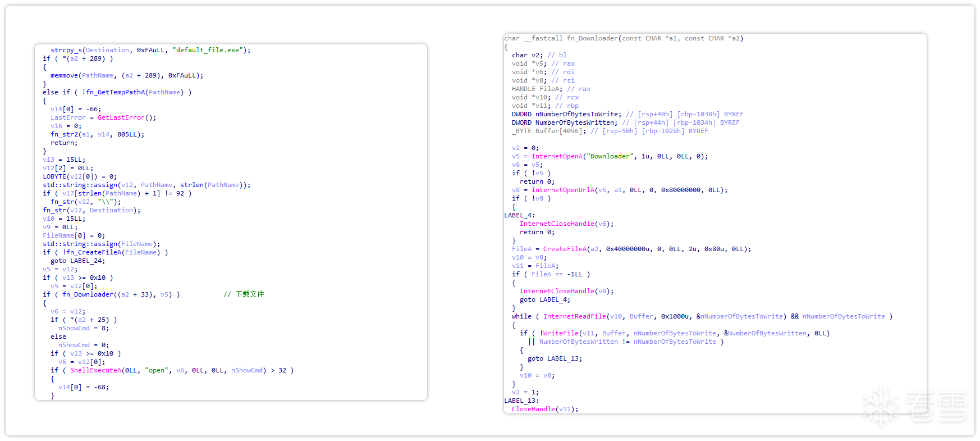
Task: Click the char v2; // bl declaration
Action: coord(539,55)
